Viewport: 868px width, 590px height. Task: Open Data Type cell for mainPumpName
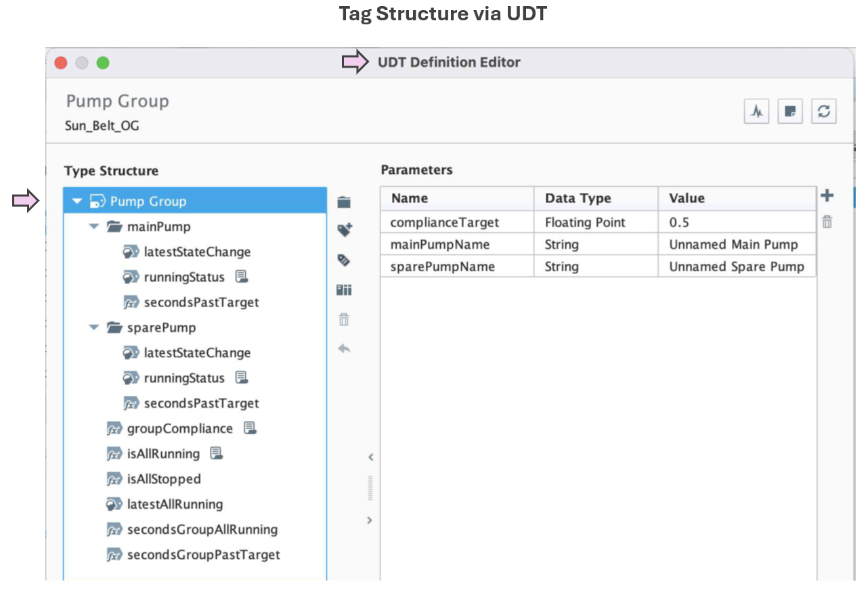click(595, 244)
